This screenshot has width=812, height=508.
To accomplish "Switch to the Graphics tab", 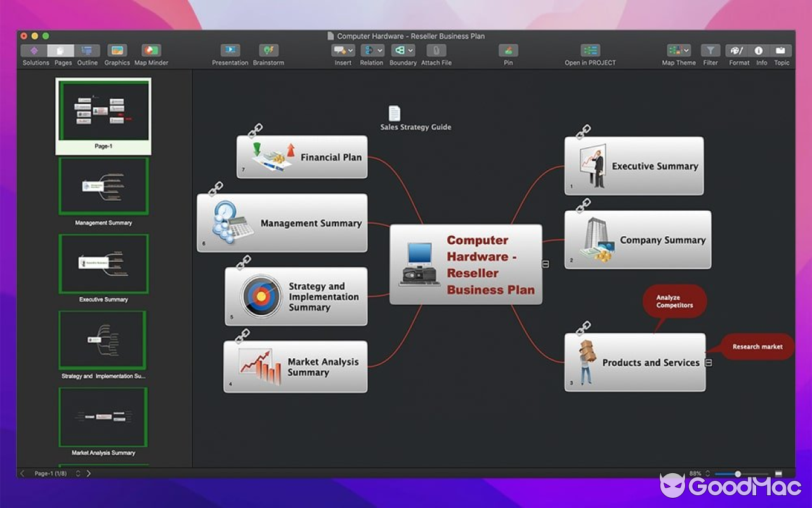I will (x=117, y=53).
